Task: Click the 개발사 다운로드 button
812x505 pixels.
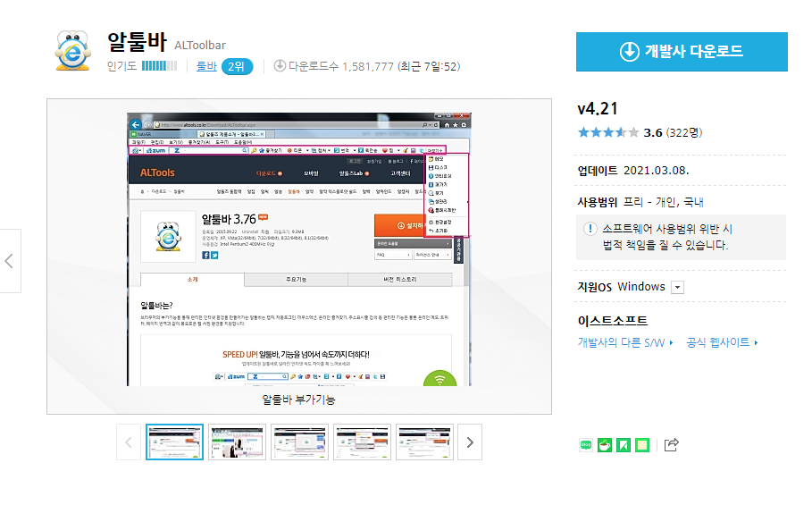Action: coord(682,52)
